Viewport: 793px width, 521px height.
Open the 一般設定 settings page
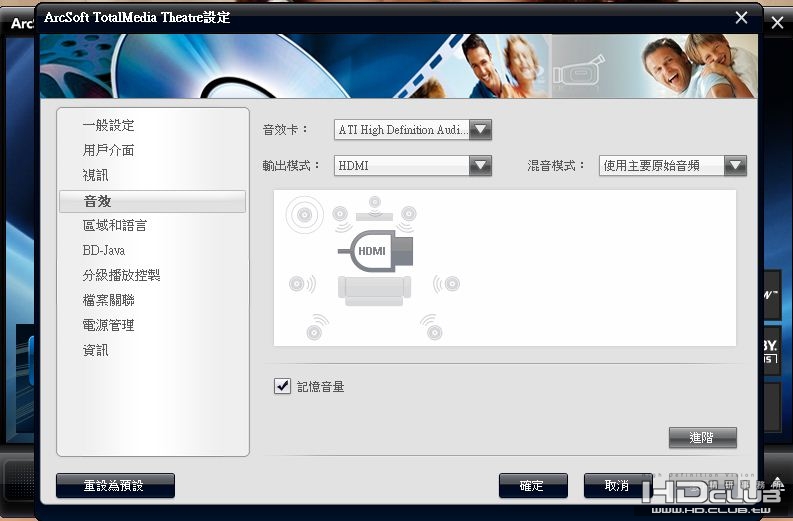click(108, 125)
